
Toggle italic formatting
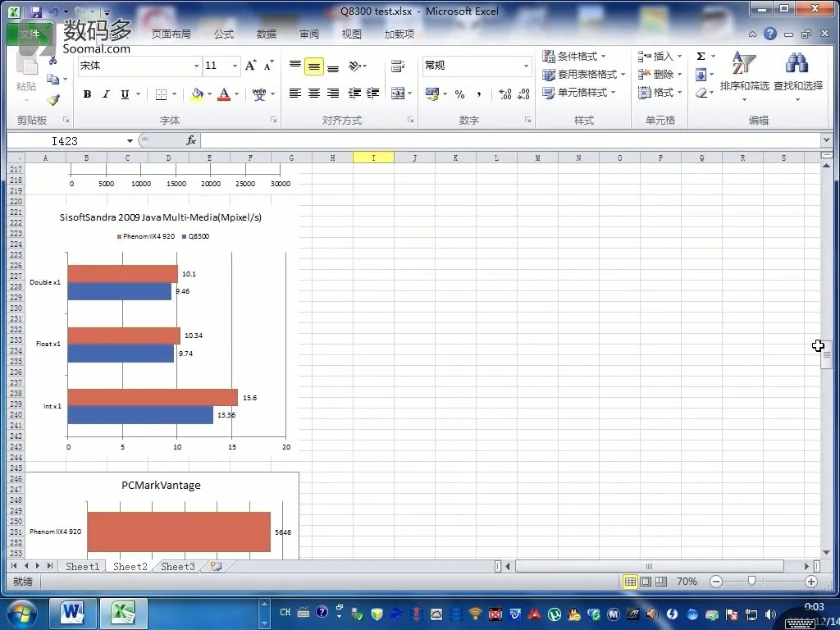(x=106, y=94)
